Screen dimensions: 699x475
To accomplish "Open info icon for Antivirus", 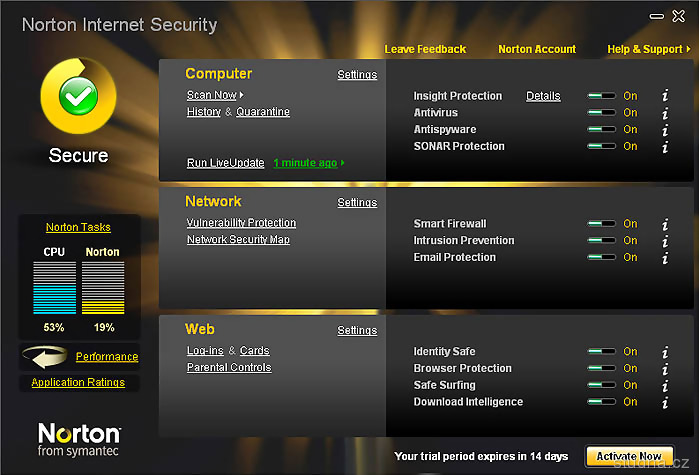I will pyautogui.click(x=665, y=113).
